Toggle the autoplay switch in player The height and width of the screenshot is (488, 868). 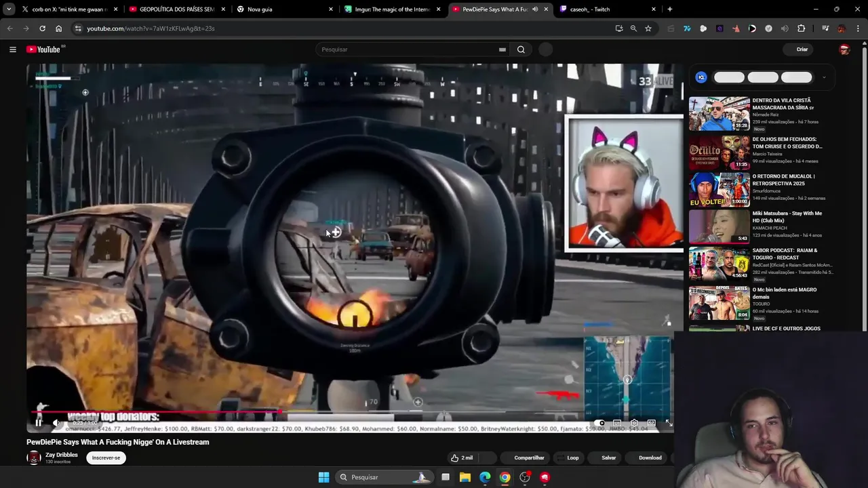coord(599,423)
